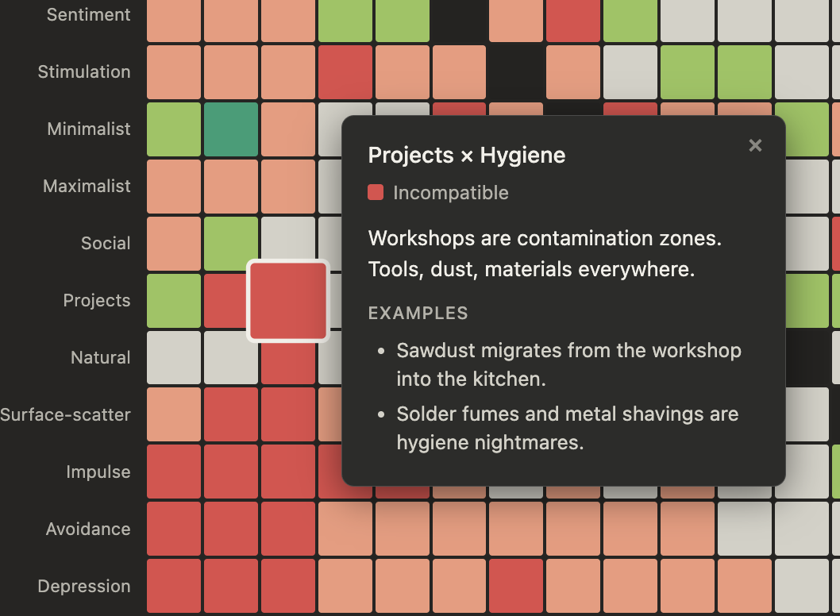
Task: Click the Minimalist × Hygiene salmon cell
Action: click(x=288, y=129)
